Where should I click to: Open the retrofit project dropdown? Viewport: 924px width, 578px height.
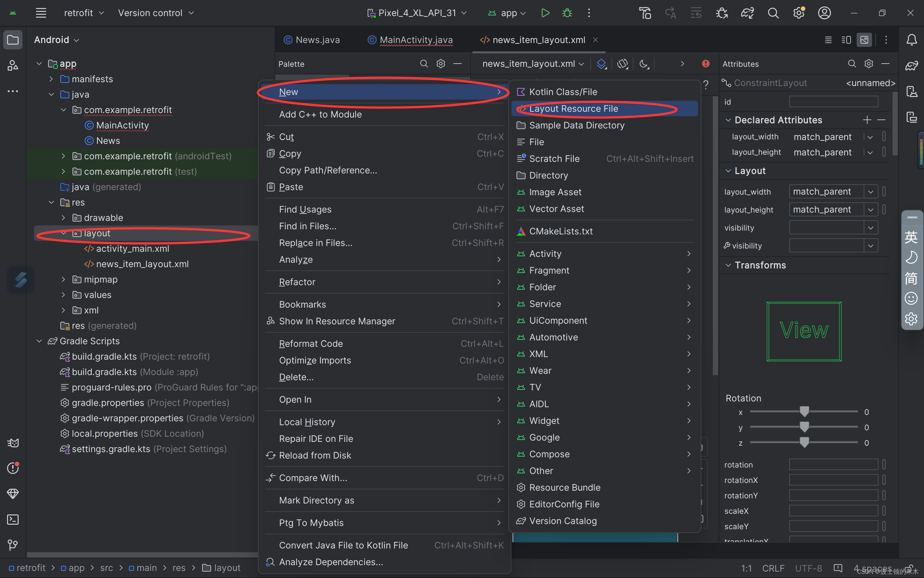pos(84,13)
